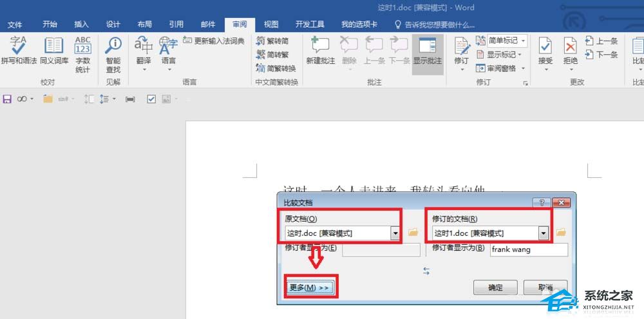Open the folder icon in quick toolbar
This screenshot has height=319, width=644.
[48, 99]
